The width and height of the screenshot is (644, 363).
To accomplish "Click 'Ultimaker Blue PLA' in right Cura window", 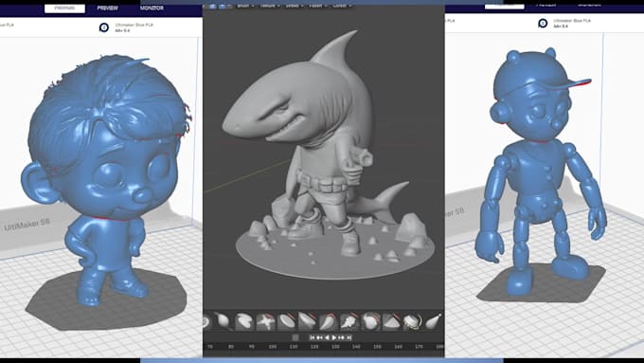I will pyautogui.click(x=572, y=21).
